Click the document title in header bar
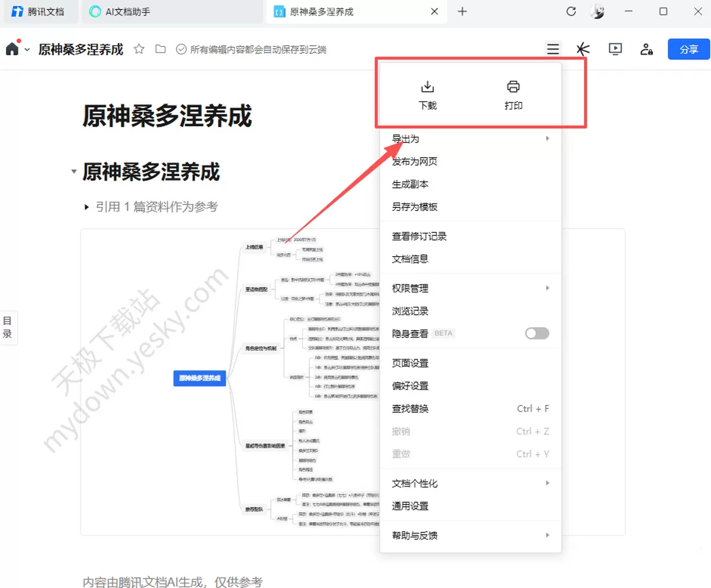The height and width of the screenshot is (588, 711). 81,49
